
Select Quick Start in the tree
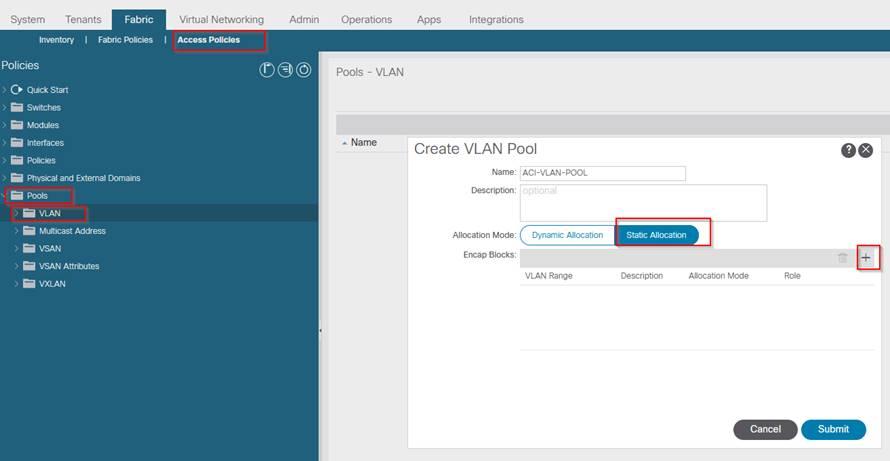coord(48,90)
